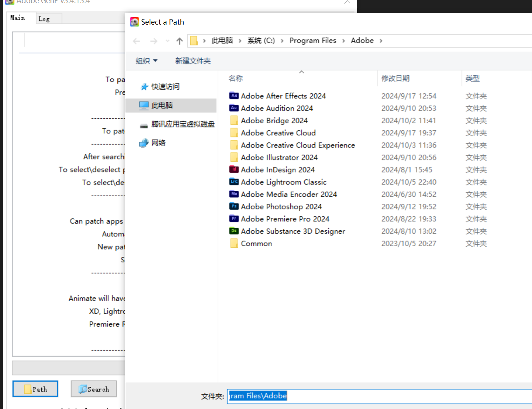The height and width of the screenshot is (409, 532).
Task: Open the Adobe Audition 2024 folder
Action: [277, 108]
